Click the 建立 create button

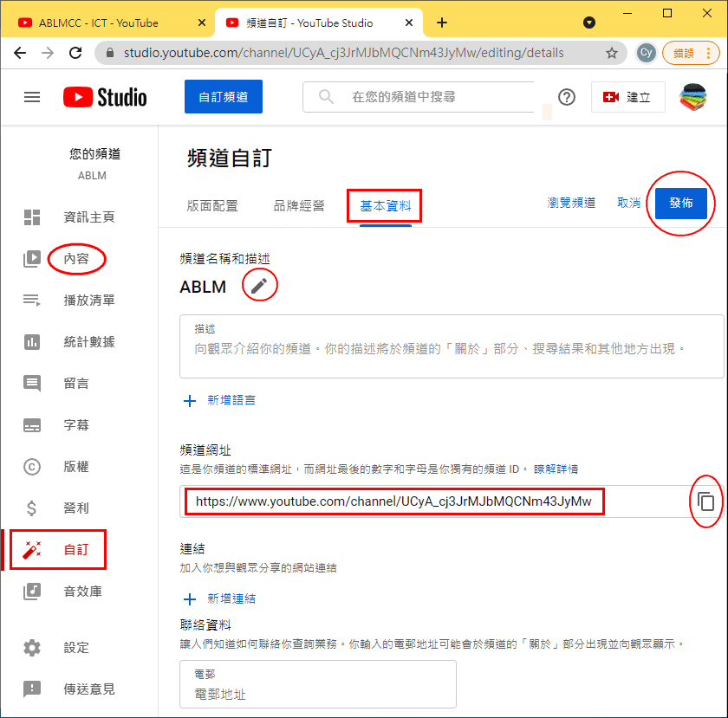pos(627,97)
